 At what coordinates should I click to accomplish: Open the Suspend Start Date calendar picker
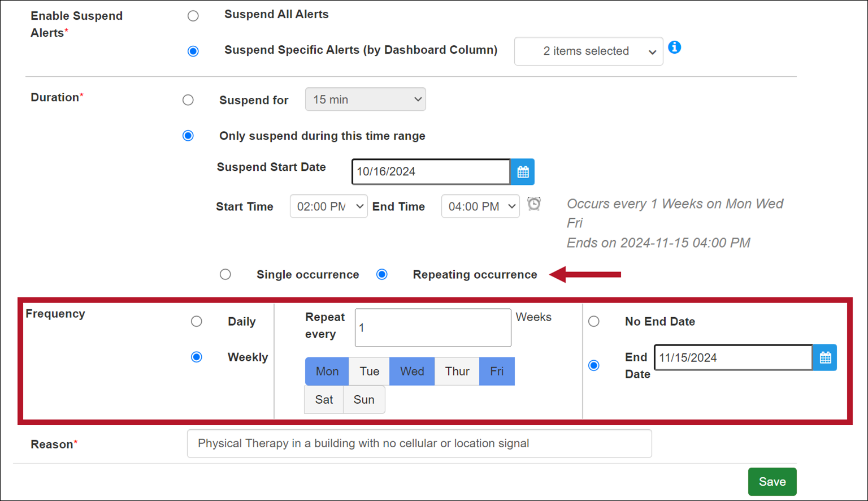(522, 172)
